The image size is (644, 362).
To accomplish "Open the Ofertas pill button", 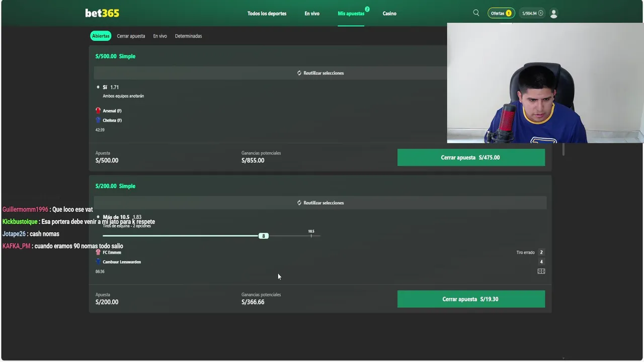I will point(501,14).
